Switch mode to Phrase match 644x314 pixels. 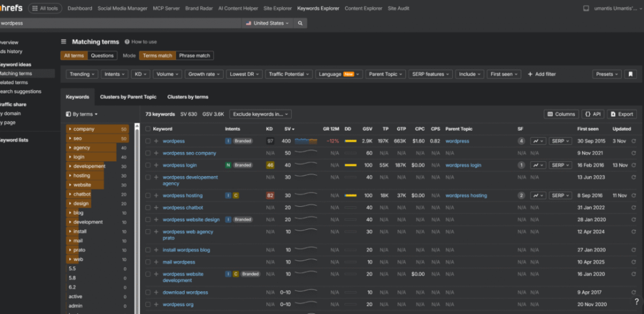[x=194, y=56]
